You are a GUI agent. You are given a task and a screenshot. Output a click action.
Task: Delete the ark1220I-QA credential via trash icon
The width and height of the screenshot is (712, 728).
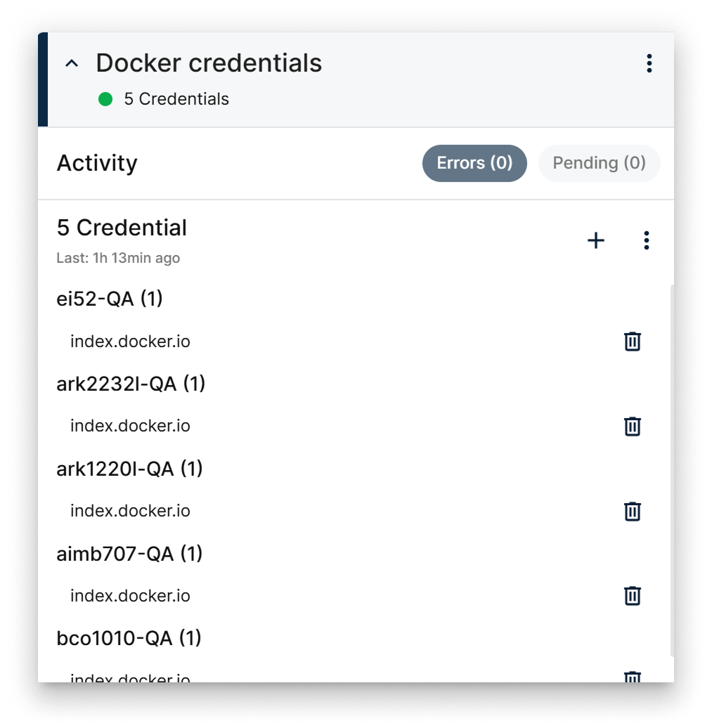coord(632,511)
